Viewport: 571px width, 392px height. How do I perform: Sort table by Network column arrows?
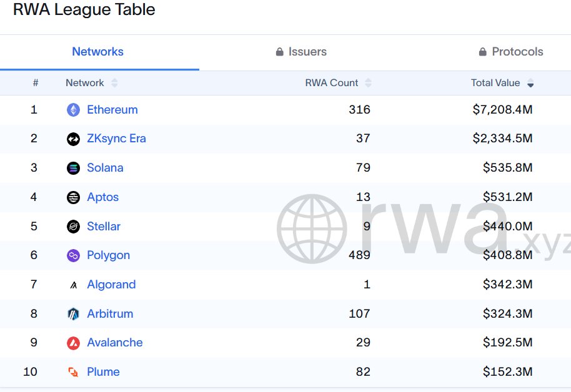(x=114, y=83)
